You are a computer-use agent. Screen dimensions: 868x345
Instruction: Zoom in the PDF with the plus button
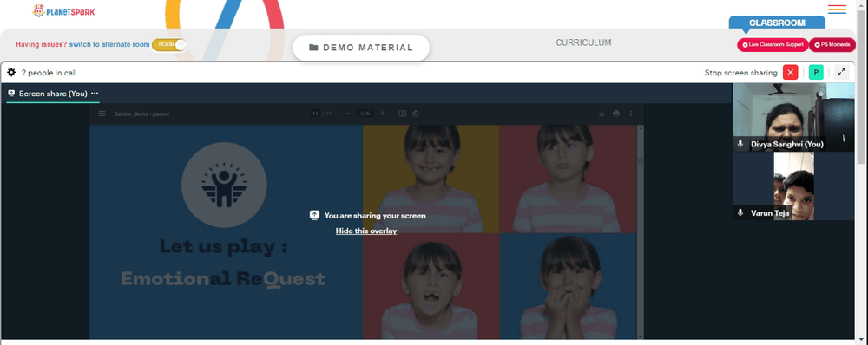[x=382, y=114]
